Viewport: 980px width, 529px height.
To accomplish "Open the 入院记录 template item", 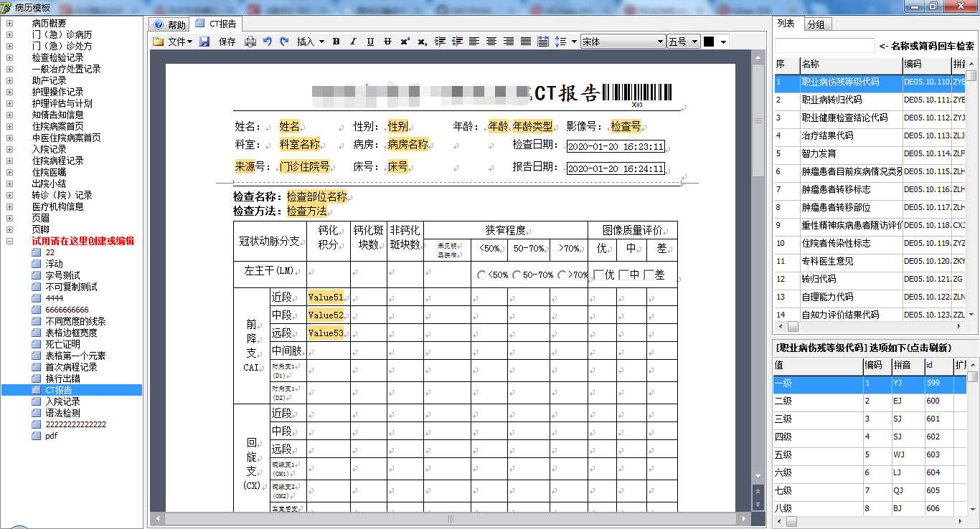I will [62, 401].
